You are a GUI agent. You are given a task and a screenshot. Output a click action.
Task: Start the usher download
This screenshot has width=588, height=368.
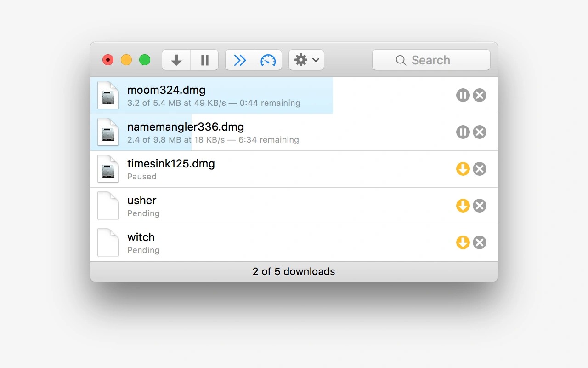463,206
